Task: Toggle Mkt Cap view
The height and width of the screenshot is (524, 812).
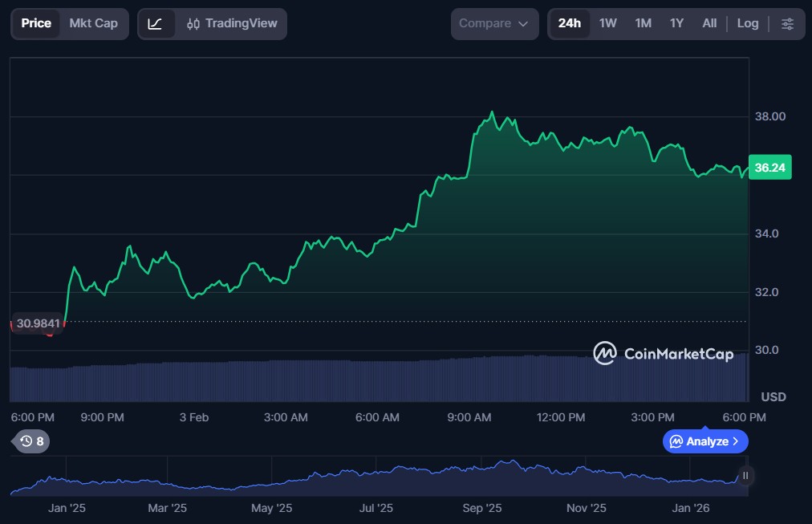Action: 93,23
